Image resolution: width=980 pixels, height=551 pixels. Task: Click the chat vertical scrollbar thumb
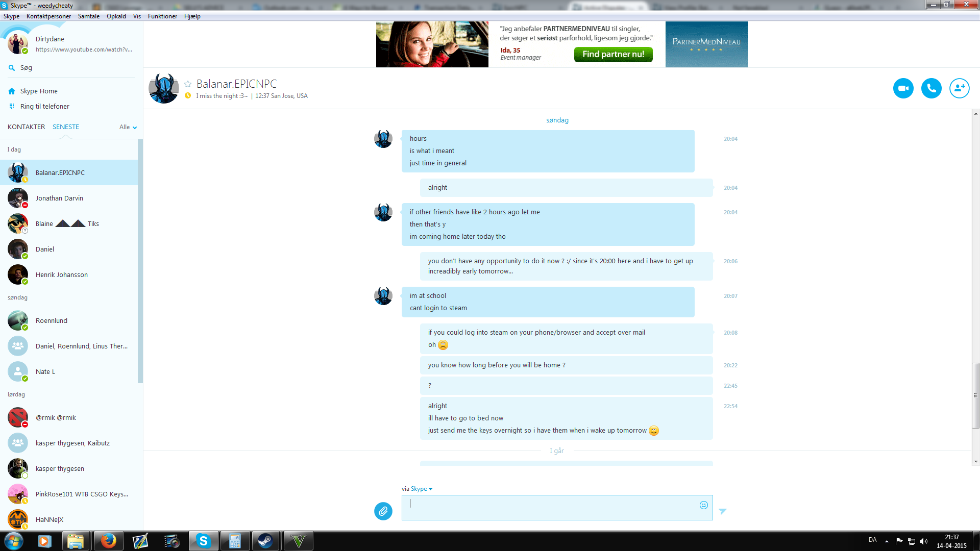pyautogui.click(x=975, y=395)
